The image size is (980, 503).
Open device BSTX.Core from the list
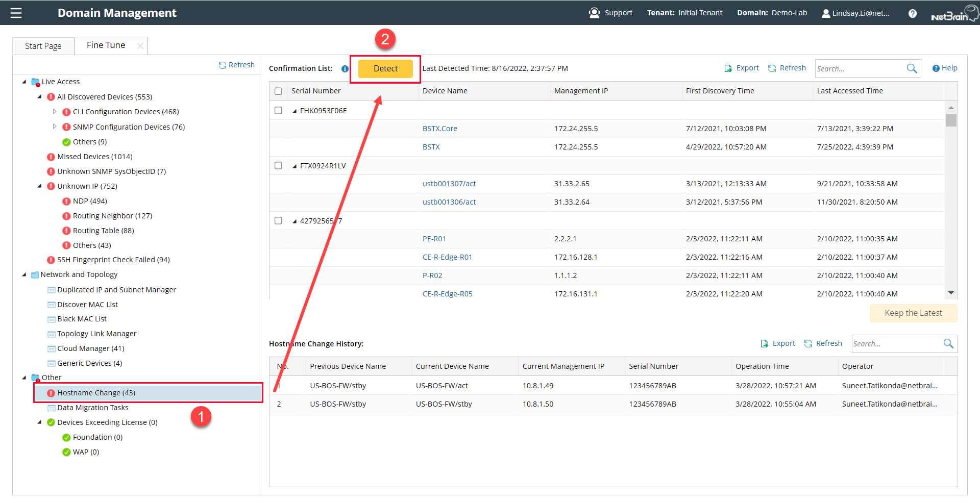(x=440, y=128)
